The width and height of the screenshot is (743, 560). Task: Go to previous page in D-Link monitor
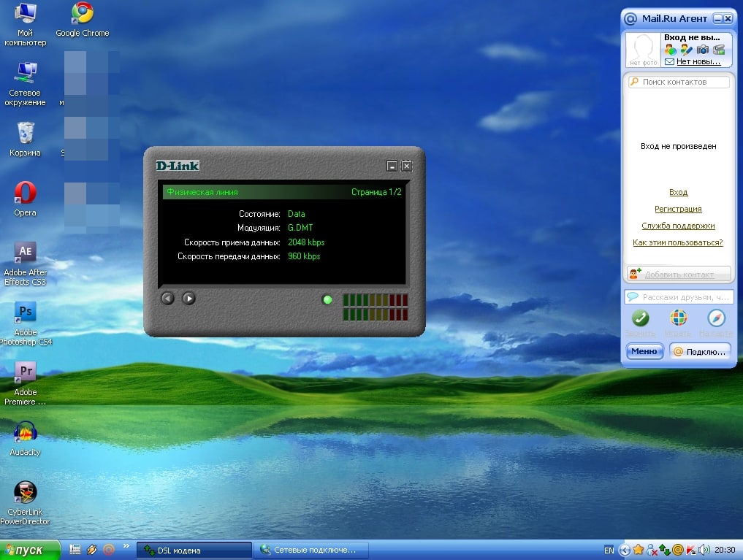click(168, 298)
